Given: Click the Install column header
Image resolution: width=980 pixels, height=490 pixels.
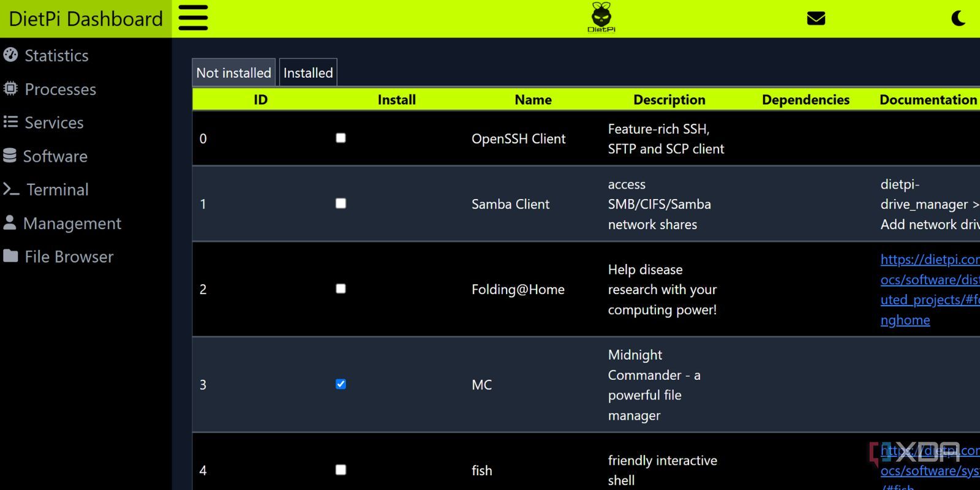Looking at the screenshot, I should (397, 100).
